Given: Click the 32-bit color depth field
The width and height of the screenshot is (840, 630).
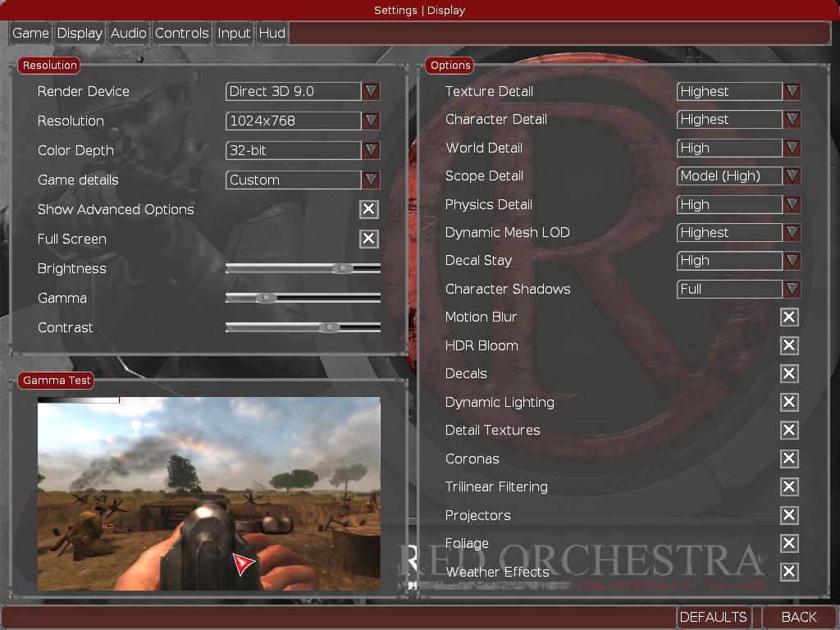Looking at the screenshot, I should click(x=293, y=150).
